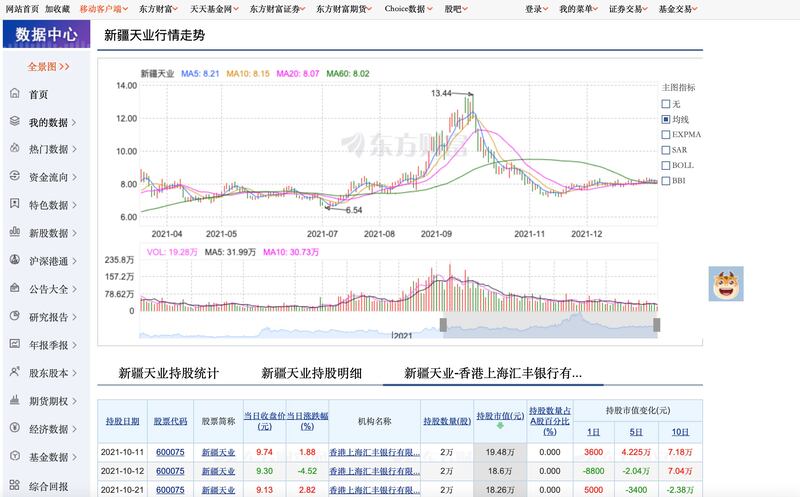800x497 pixels.
Task: Switch to 新疆天业持股明细 tab
Action: [311, 374]
